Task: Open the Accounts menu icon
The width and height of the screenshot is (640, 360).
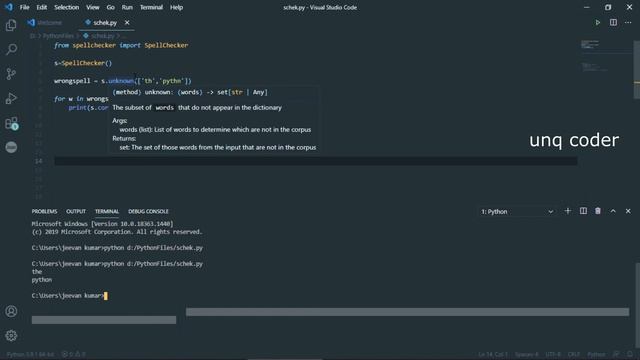Action: [11, 311]
